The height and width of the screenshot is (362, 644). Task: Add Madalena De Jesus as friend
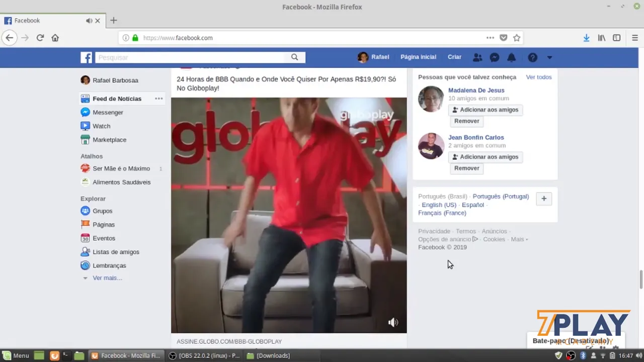(x=486, y=110)
